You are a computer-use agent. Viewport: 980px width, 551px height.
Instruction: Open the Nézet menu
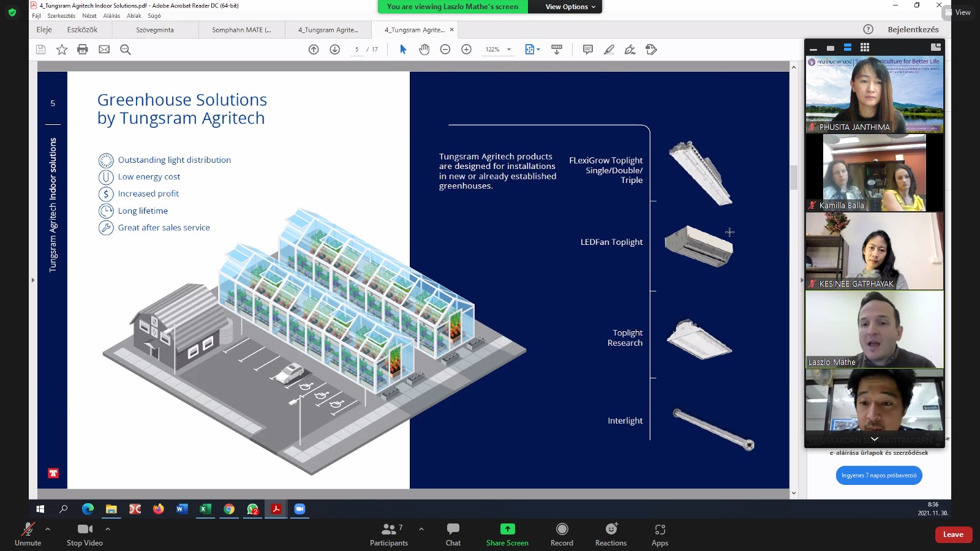tap(89, 16)
